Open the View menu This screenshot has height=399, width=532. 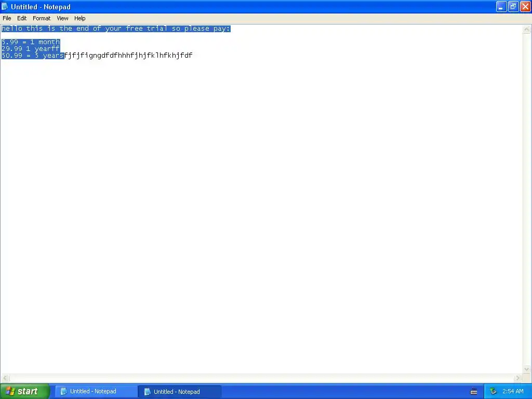tap(62, 18)
